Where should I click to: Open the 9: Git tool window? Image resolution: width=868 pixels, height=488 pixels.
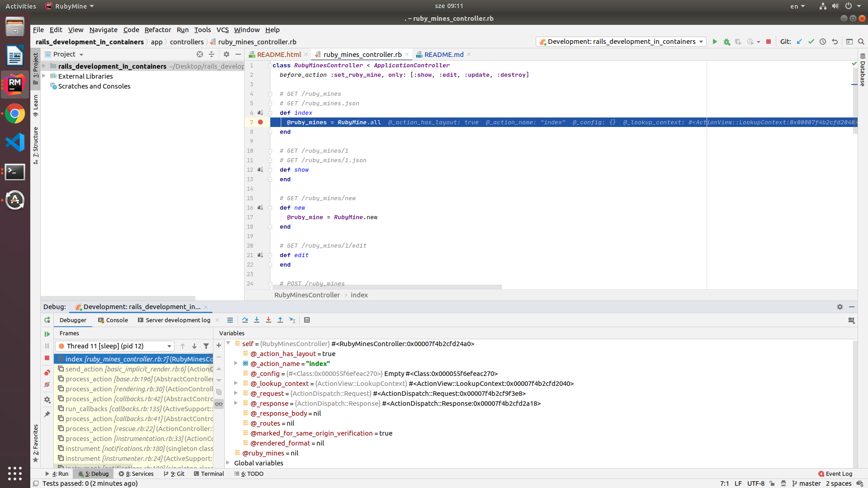click(x=174, y=474)
